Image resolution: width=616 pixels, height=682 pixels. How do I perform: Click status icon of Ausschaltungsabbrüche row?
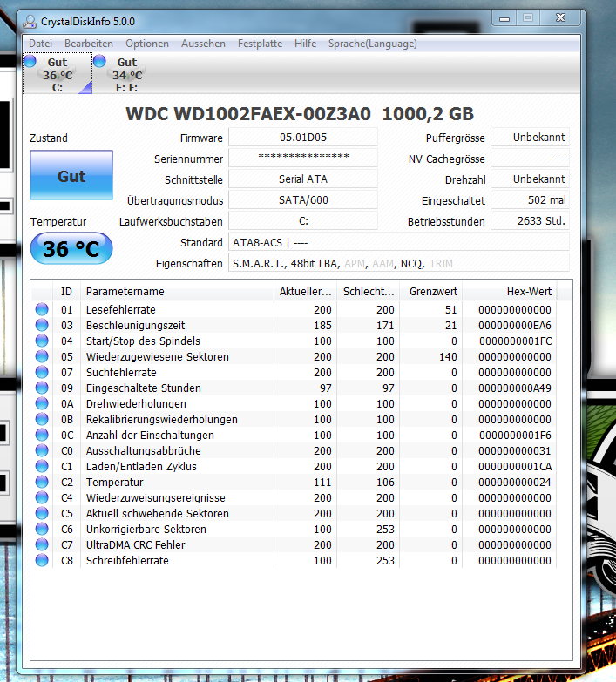(42, 450)
